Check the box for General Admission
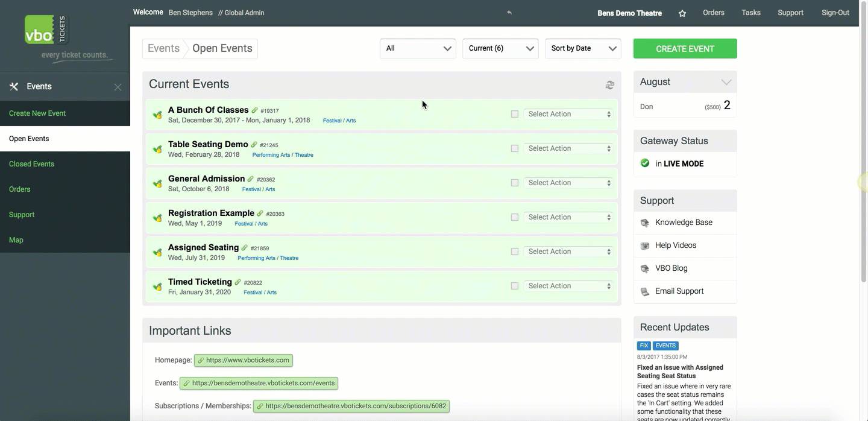 pyautogui.click(x=515, y=183)
